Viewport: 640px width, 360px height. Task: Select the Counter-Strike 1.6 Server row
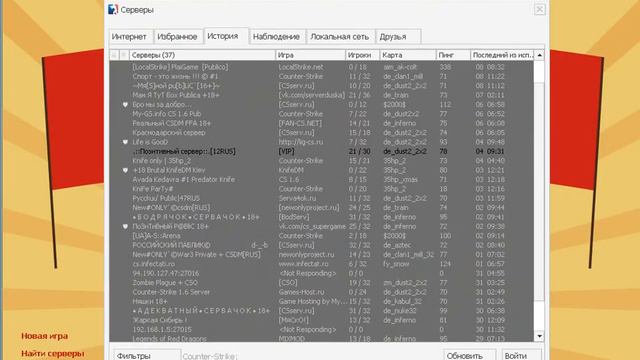321,292
